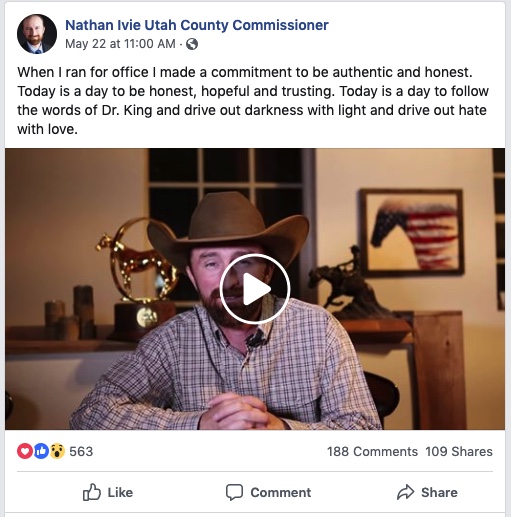The image size is (511, 517).
Task: Click the Like text label button
Action: coord(120,492)
